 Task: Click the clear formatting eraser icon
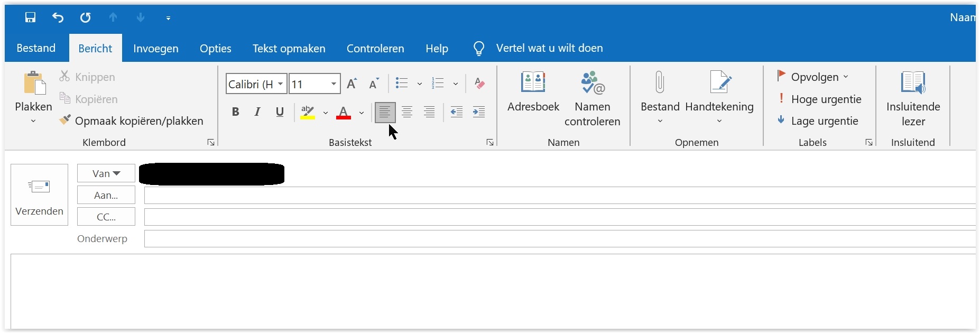pos(479,83)
